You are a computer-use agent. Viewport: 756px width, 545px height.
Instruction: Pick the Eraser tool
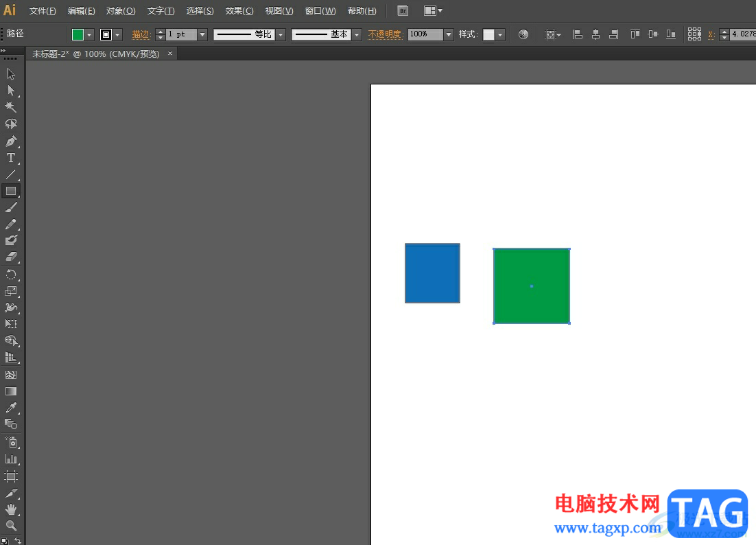[x=11, y=257]
